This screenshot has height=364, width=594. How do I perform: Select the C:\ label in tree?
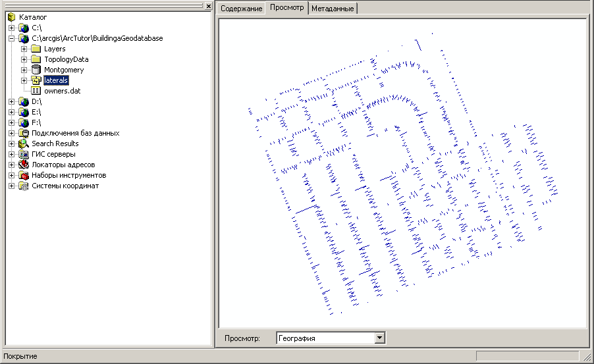(x=37, y=28)
